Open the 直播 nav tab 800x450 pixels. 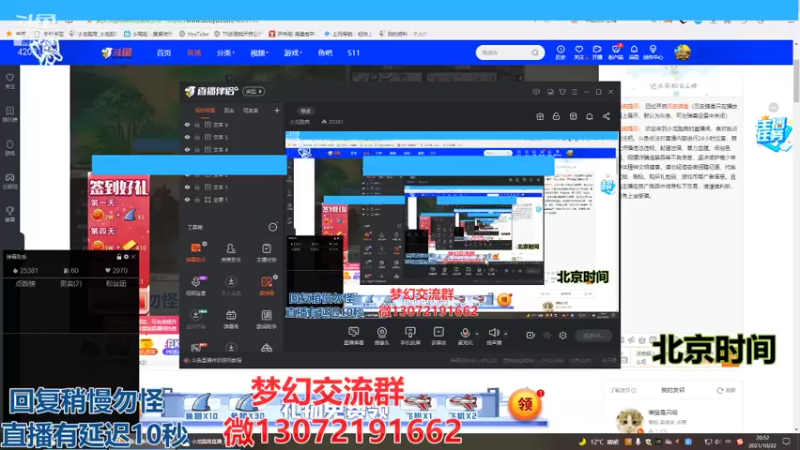194,53
